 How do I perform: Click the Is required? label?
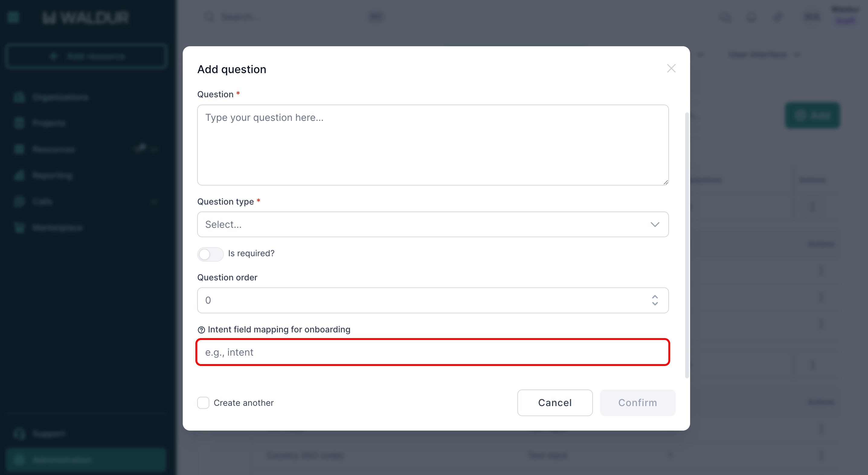pos(251,253)
